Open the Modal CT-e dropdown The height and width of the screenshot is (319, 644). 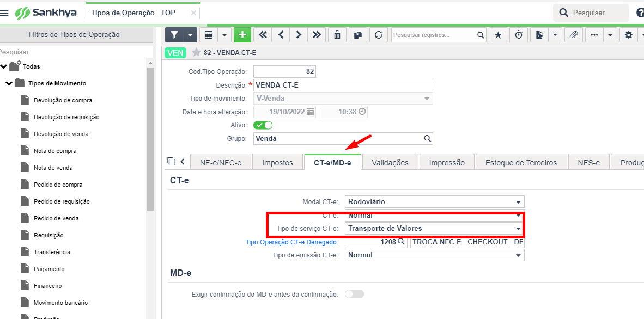click(518, 202)
